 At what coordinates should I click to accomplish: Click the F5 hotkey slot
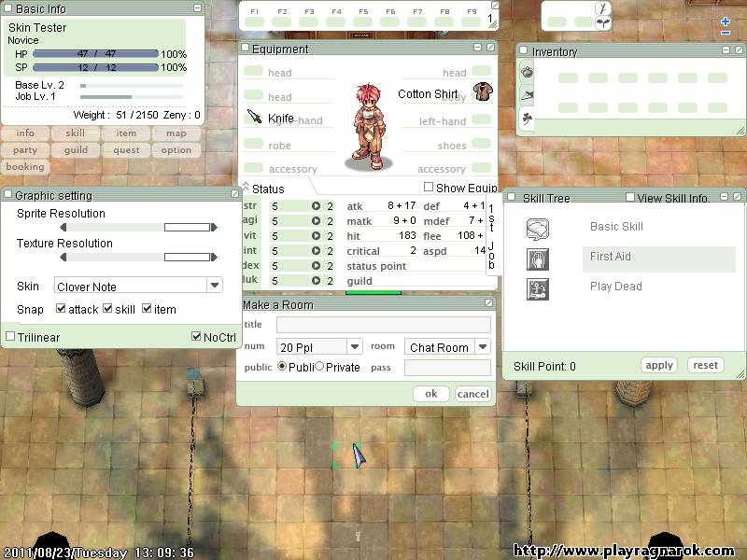coord(363,21)
